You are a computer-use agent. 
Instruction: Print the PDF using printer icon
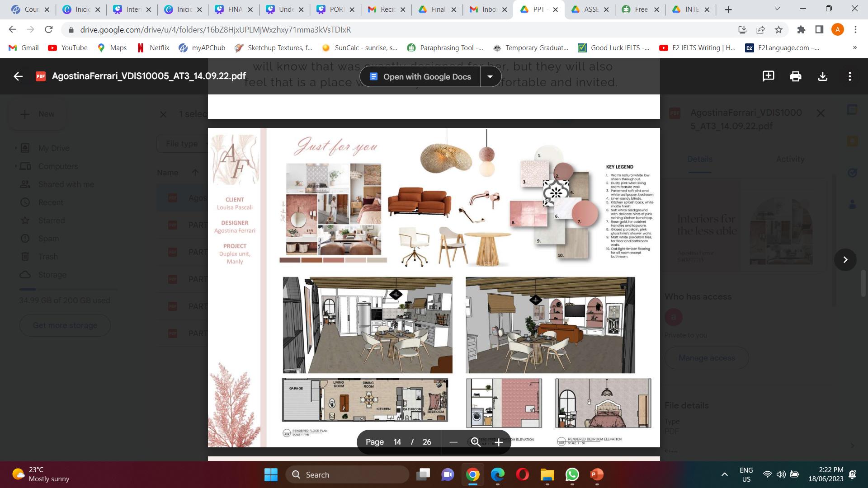point(796,76)
